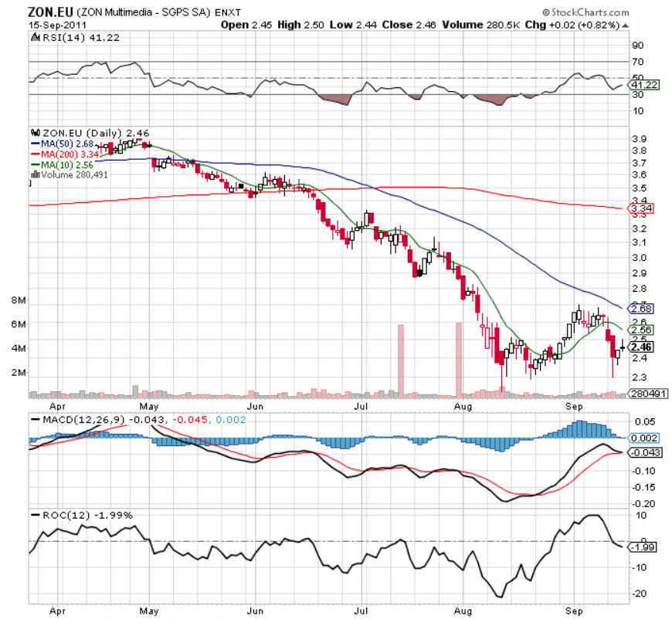Click the candlestick icon beside ZON.EU (Daily)

pos(35,133)
